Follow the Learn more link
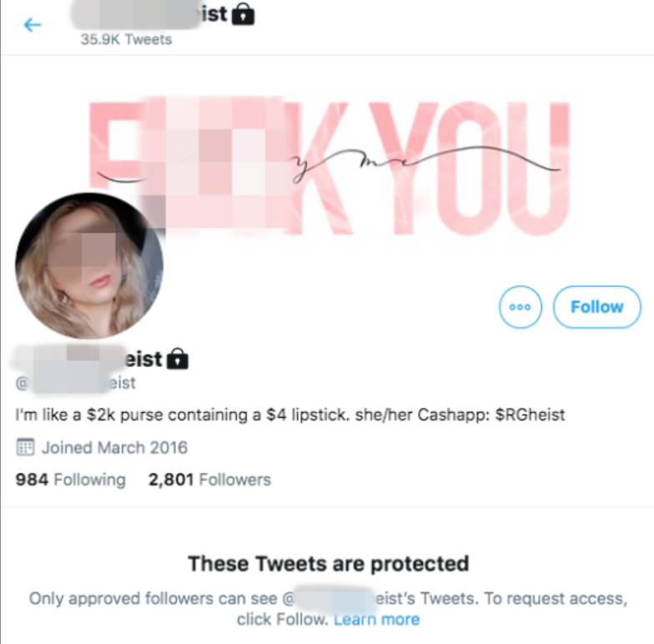This screenshot has width=654, height=644. point(377,619)
